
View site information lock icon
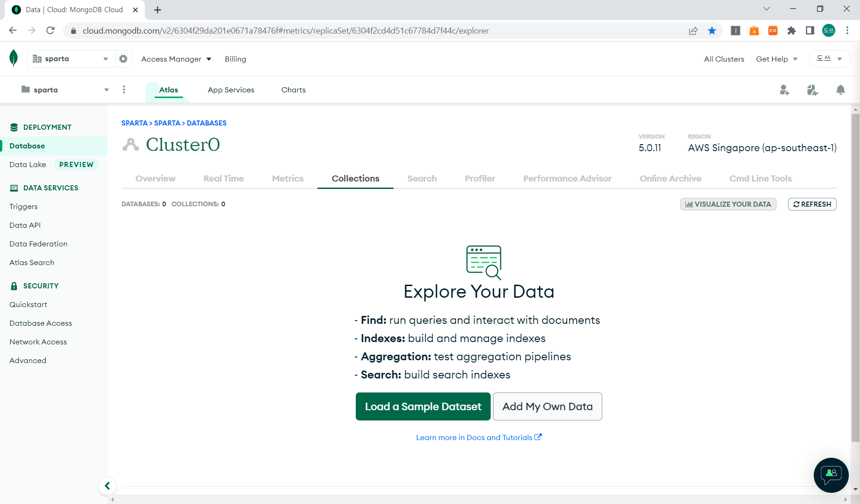click(x=73, y=31)
